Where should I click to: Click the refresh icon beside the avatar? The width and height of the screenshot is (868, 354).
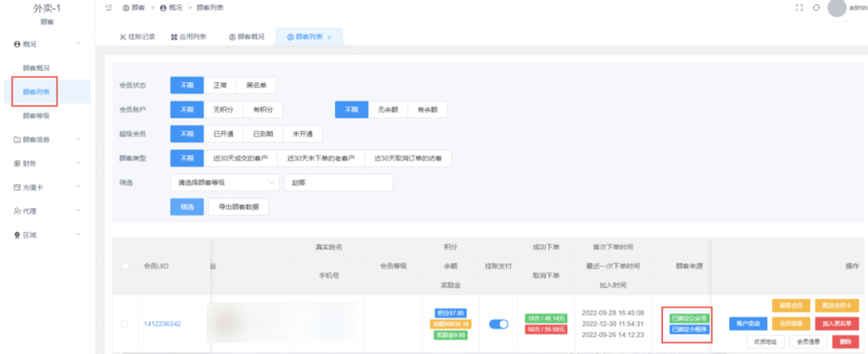tap(815, 8)
